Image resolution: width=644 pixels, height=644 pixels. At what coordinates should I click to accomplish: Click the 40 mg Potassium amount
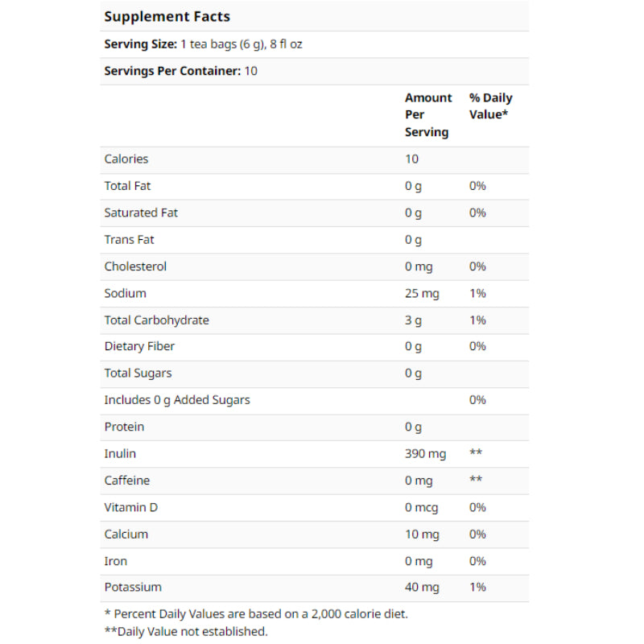(x=422, y=588)
